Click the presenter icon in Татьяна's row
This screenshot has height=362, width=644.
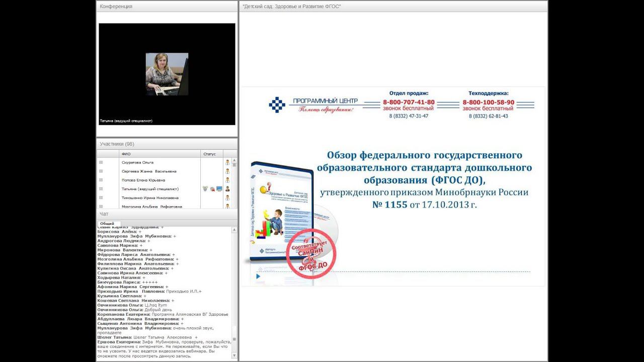(x=227, y=189)
